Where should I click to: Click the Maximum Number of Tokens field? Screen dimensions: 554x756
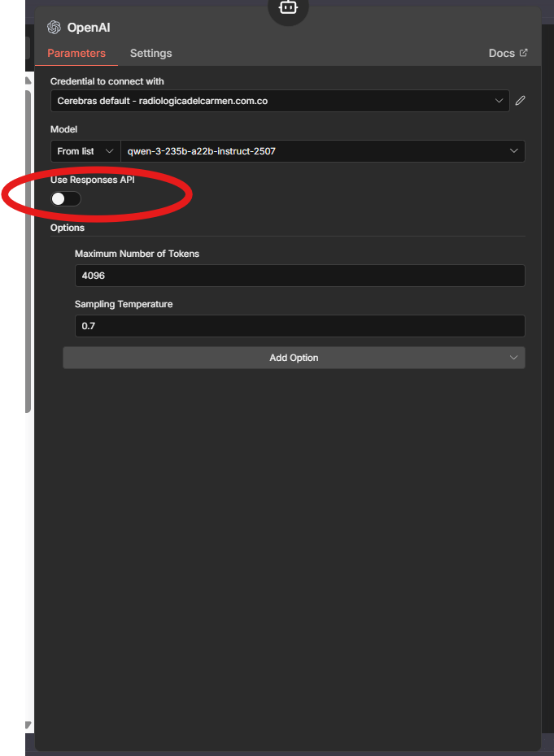tap(299, 276)
